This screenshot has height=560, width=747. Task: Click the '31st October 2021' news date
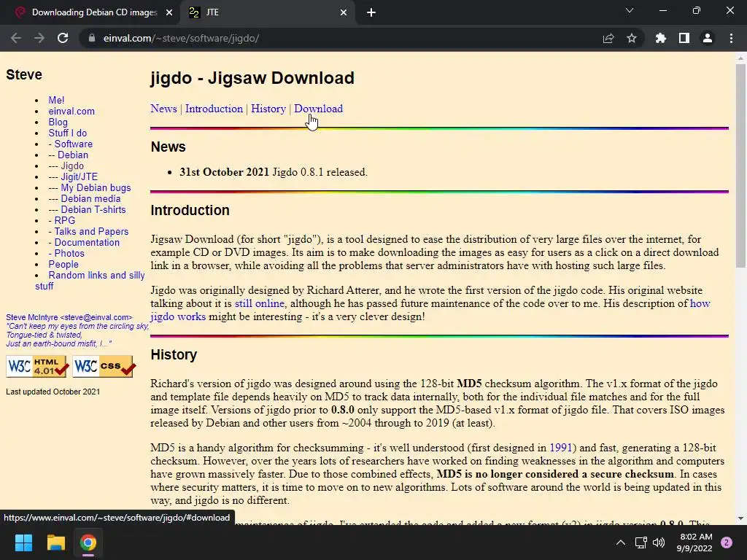click(x=225, y=172)
